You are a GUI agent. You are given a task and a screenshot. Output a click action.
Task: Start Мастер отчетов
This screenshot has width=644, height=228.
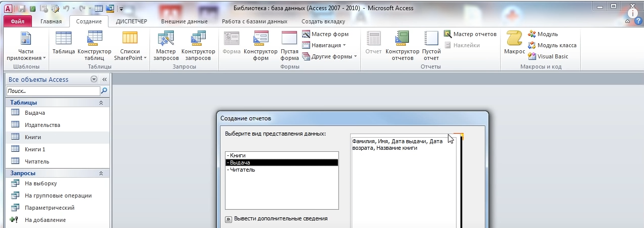pos(470,34)
